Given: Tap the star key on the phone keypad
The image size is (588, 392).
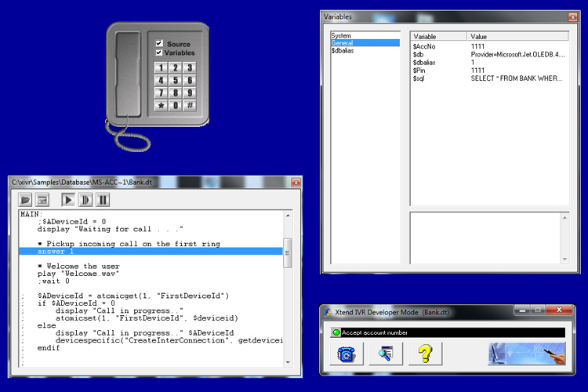Looking at the screenshot, I should click(161, 105).
